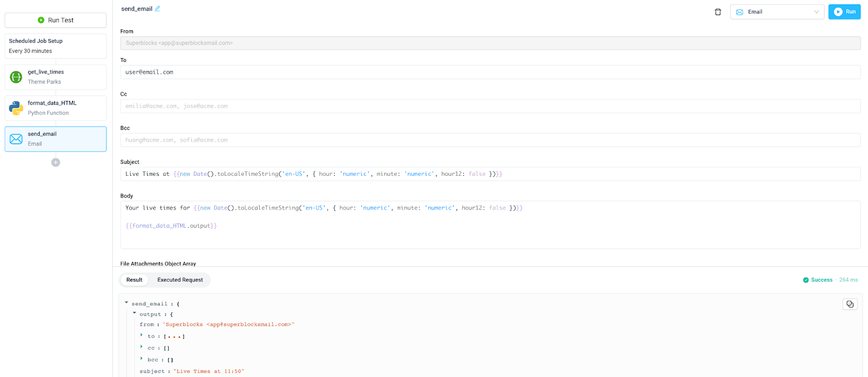
Task: Click the envelope icon of send_email step
Action: click(x=16, y=139)
